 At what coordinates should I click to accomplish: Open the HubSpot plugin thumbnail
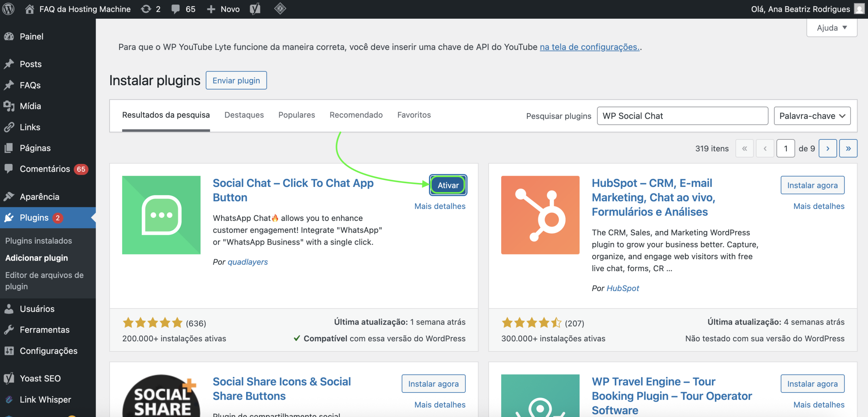pos(540,215)
